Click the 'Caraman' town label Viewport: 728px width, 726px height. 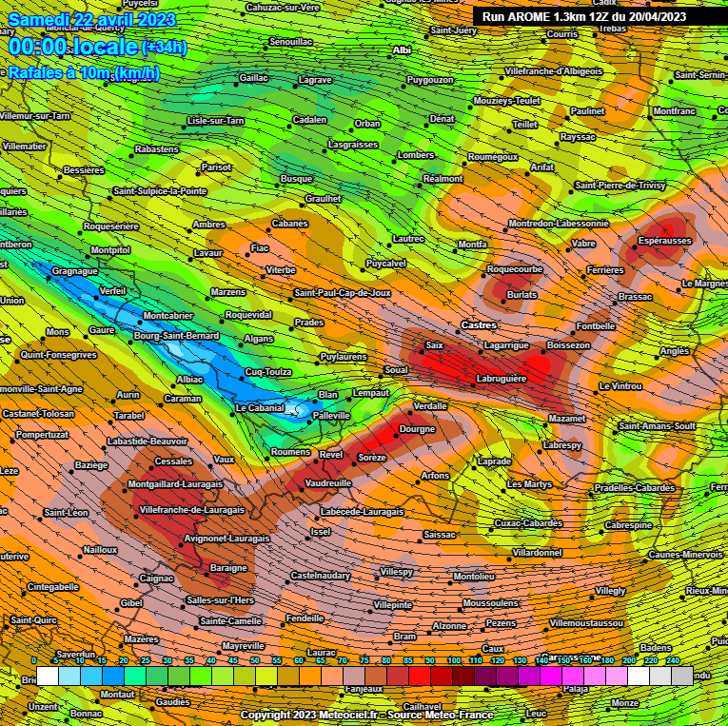183,399
